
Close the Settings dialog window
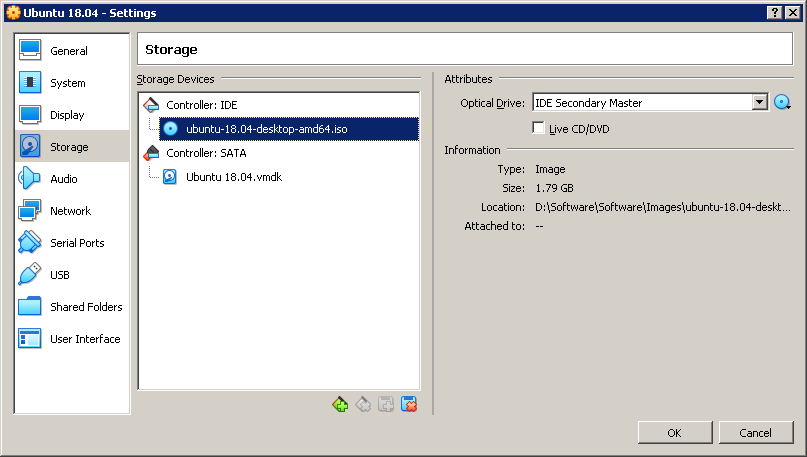793,13
